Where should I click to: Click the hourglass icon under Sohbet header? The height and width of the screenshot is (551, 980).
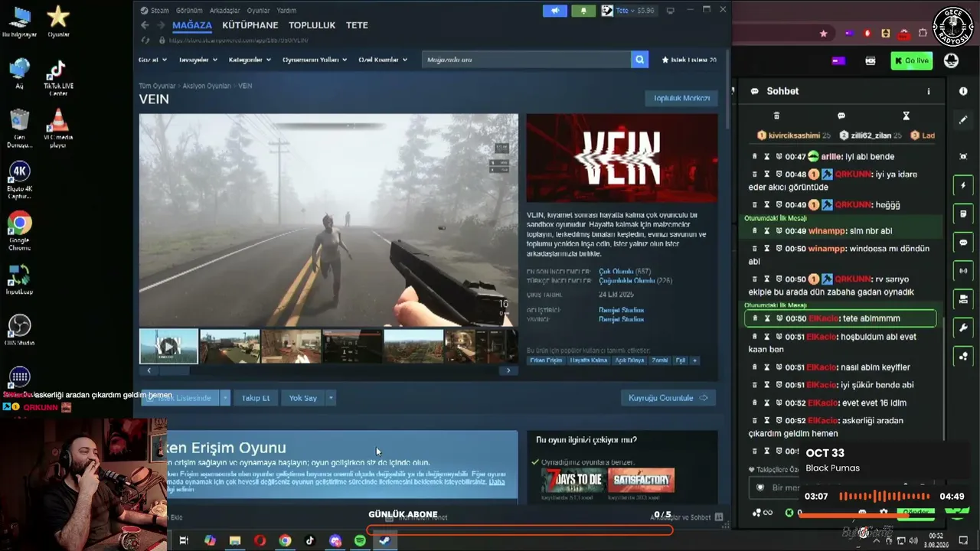coord(906,116)
